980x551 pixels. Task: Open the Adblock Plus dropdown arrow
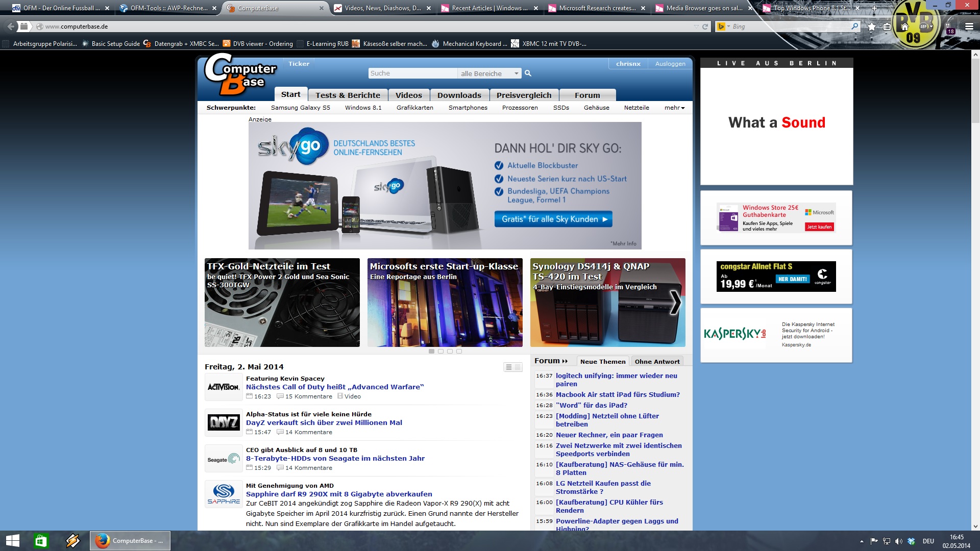pyautogui.click(x=932, y=27)
